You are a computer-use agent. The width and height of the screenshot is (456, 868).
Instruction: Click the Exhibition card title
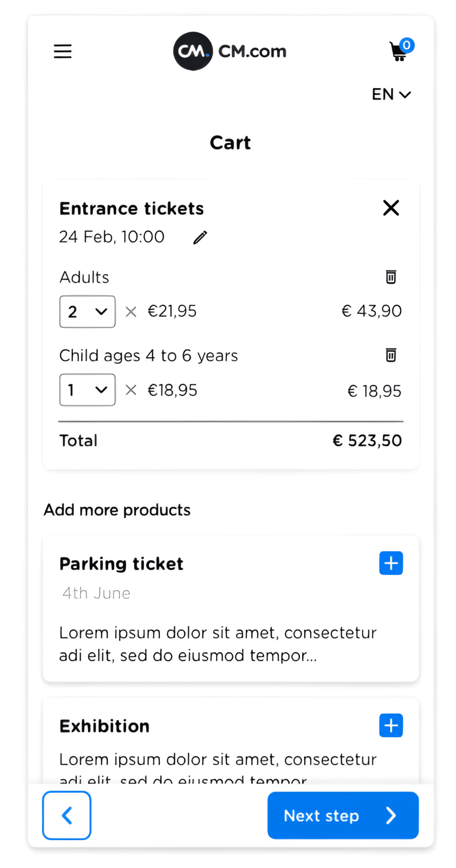(104, 726)
